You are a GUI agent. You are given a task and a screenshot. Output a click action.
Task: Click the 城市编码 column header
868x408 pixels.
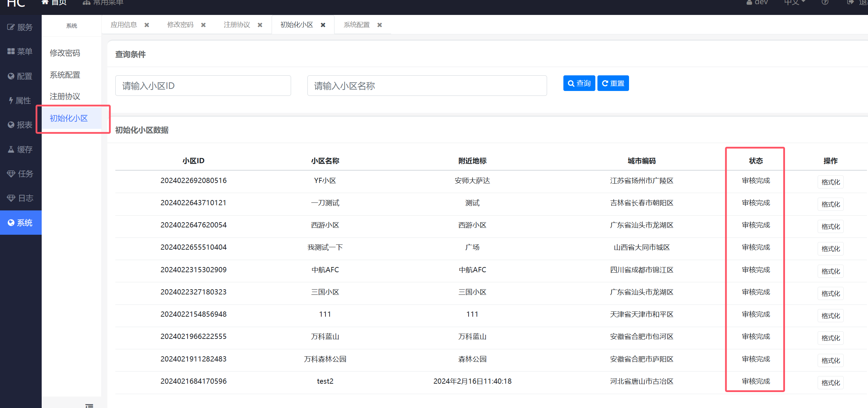click(x=642, y=161)
